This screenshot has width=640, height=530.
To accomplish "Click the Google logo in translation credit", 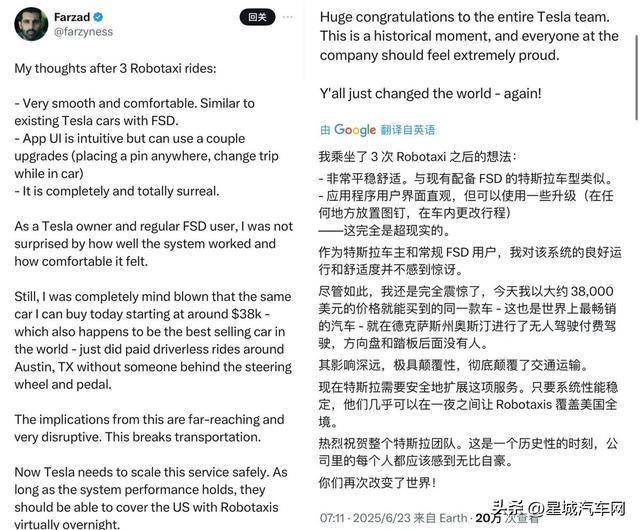I will point(355,130).
